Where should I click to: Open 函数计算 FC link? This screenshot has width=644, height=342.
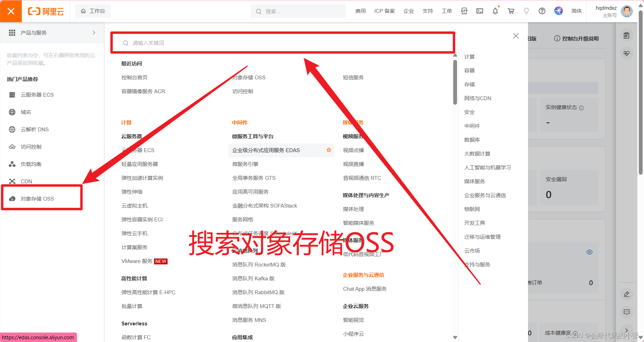tap(136, 337)
